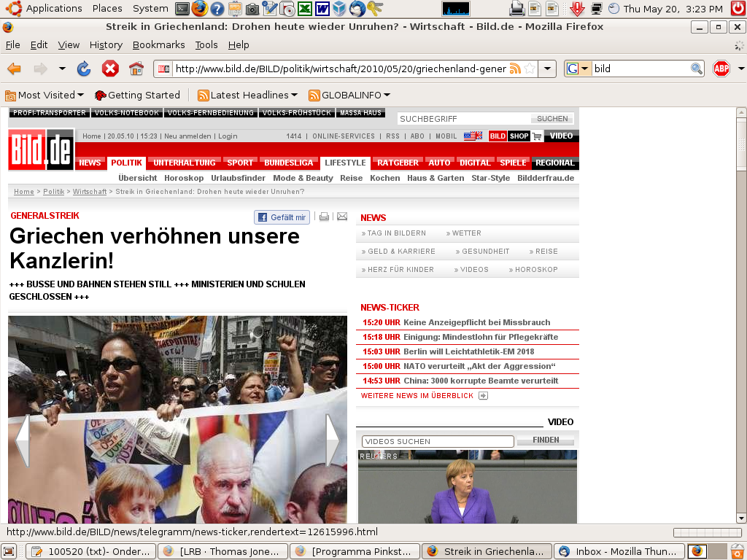747x560 pixels.
Task: Click the search magnifier icon
Action: (x=697, y=69)
